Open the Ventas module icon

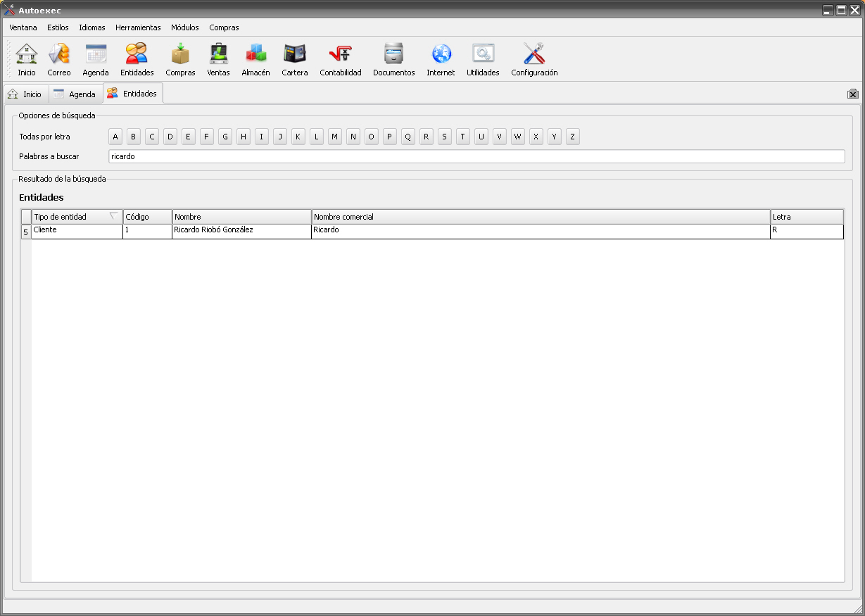pos(218,60)
